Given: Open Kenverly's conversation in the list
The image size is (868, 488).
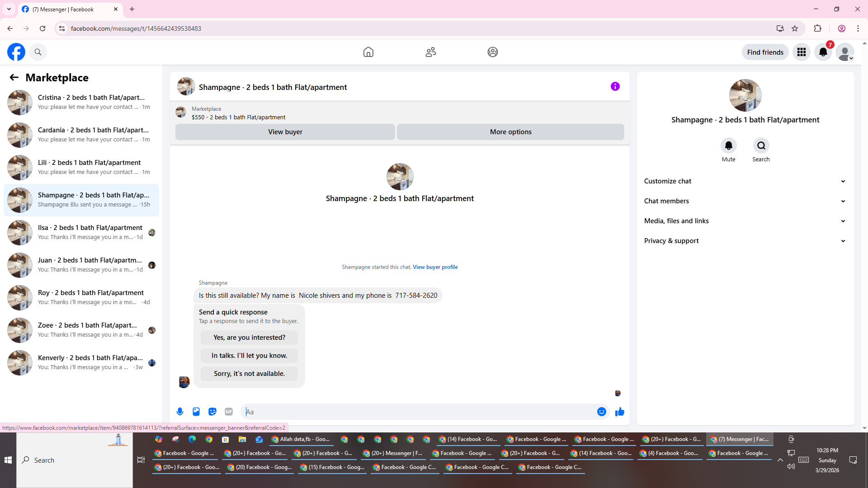Looking at the screenshot, I should coord(81,362).
